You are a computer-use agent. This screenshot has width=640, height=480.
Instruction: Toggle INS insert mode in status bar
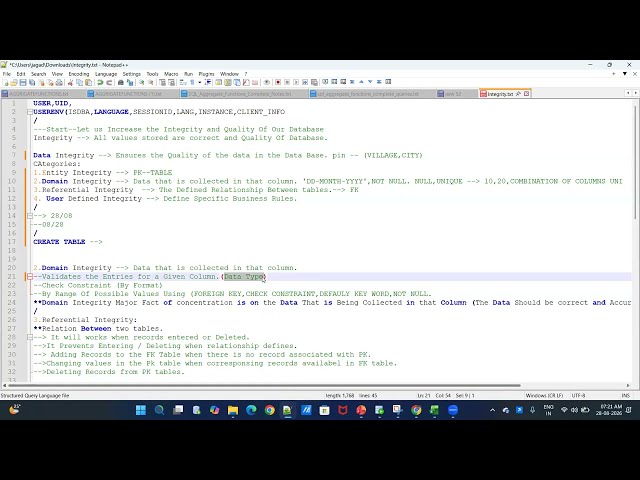pos(625,396)
